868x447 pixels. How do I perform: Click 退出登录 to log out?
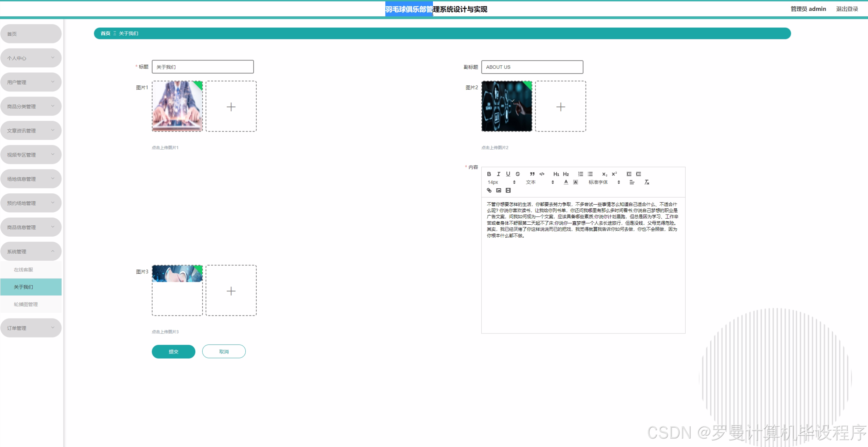(847, 9)
